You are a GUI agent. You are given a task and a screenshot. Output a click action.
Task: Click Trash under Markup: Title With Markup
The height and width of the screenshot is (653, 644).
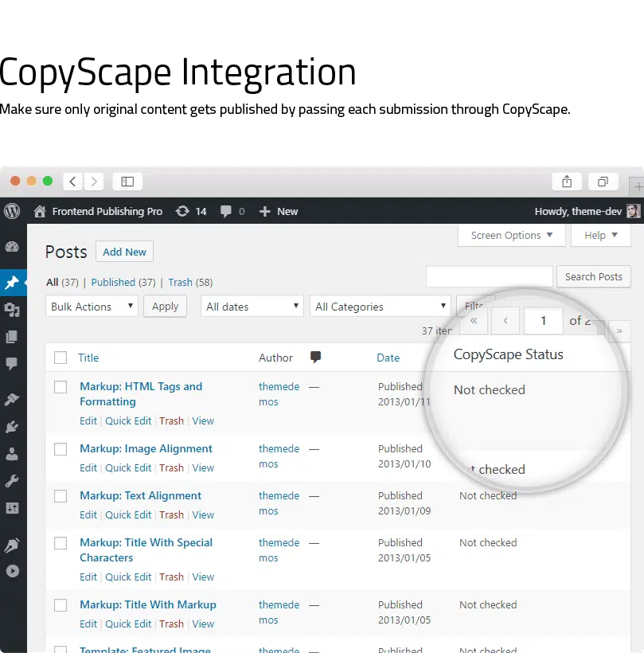tap(171, 624)
